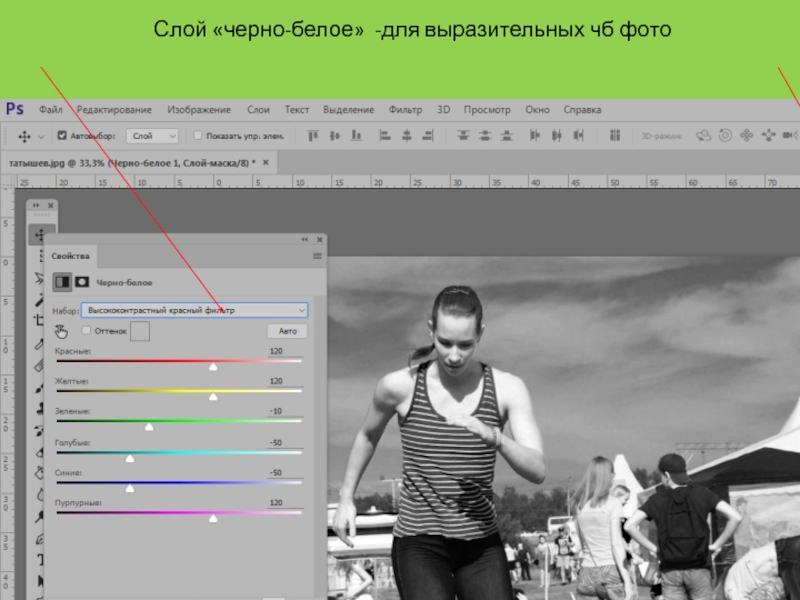The width and height of the screenshot is (800, 600).
Task: Expand the Слой auto-select dropdown
Action: tap(154, 135)
